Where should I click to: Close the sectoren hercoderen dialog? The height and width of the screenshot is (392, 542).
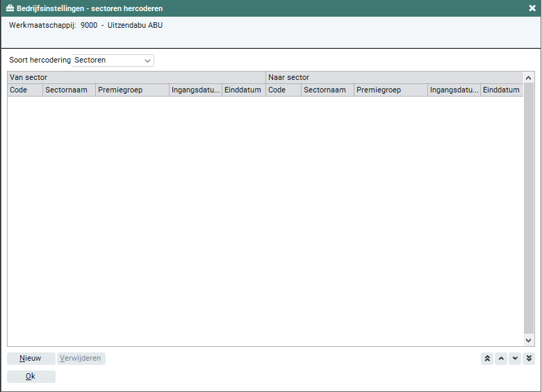(x=532, y=8)
